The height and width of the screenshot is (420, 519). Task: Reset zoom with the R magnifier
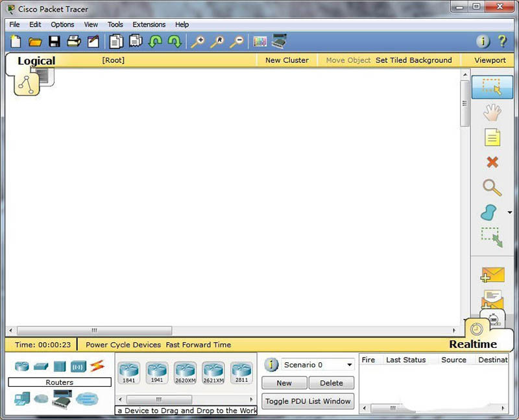(217, 42)
